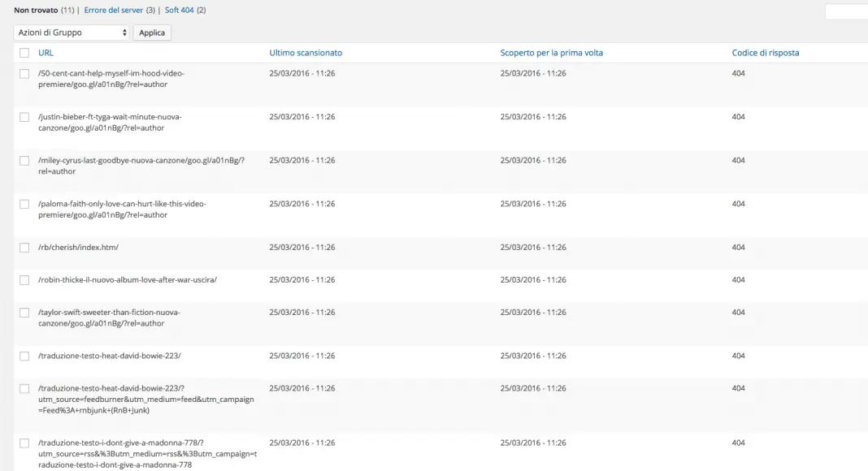
Task: Check the traduzione-testo-i-dont-give-a-madonna row checkbox
Action: [24, 443]
